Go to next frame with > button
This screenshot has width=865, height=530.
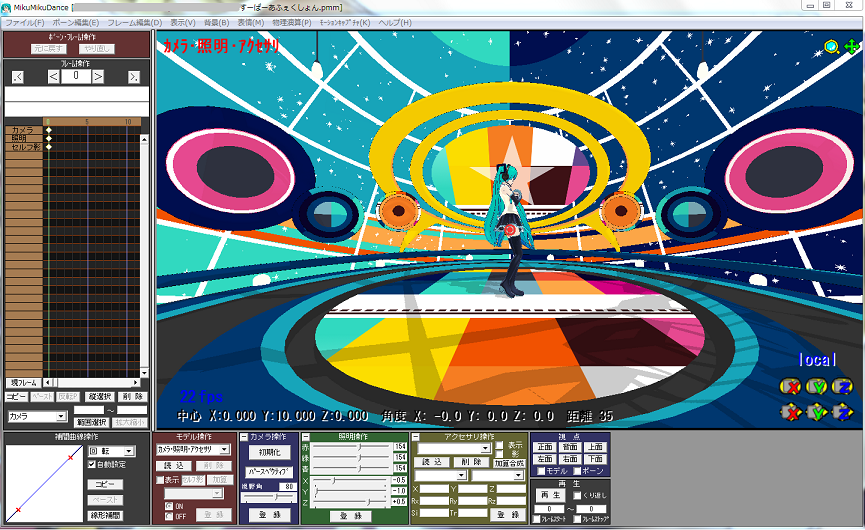98,77
